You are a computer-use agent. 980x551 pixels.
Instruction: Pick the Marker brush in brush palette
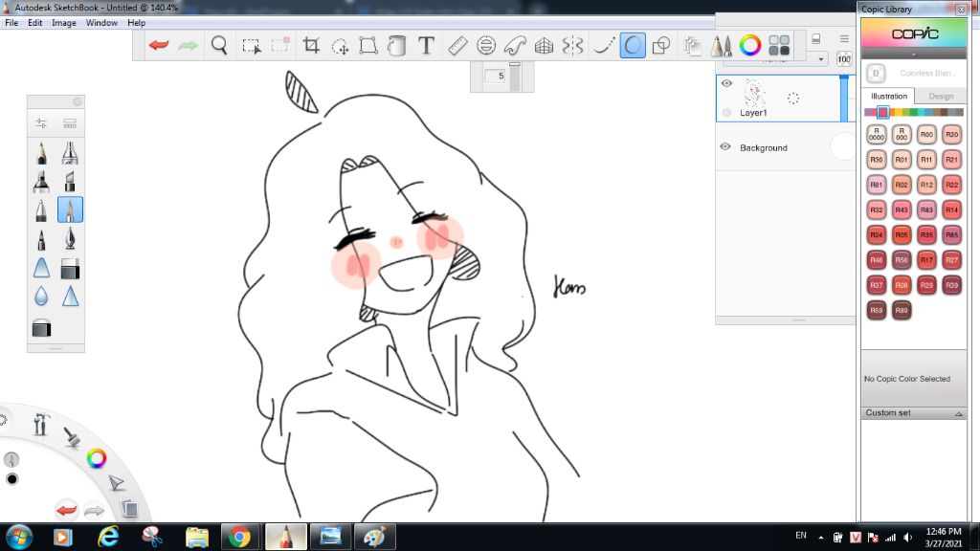41,182
